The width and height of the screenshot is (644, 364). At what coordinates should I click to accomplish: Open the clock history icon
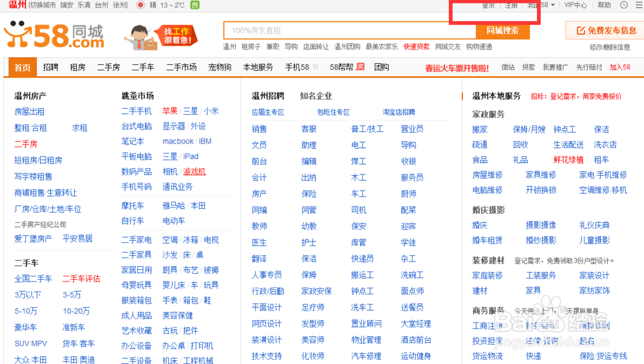pyautogui.click(x=624, y=5)
